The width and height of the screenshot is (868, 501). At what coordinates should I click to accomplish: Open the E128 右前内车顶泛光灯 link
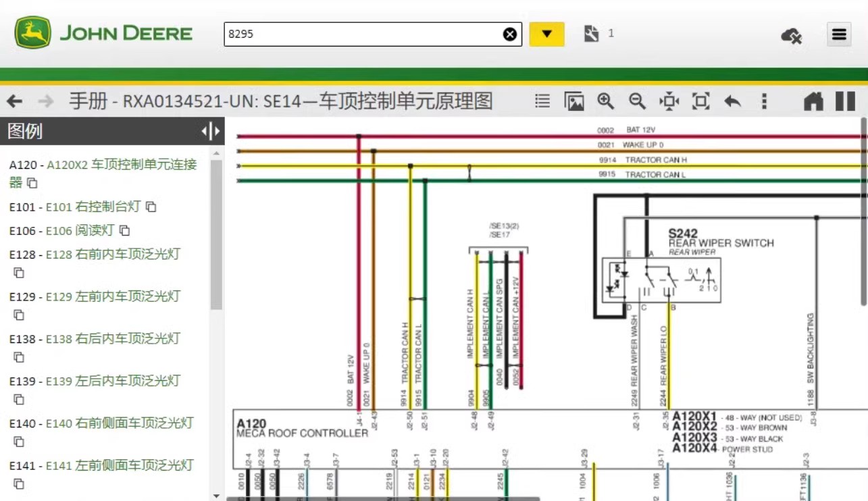point(113,255)
